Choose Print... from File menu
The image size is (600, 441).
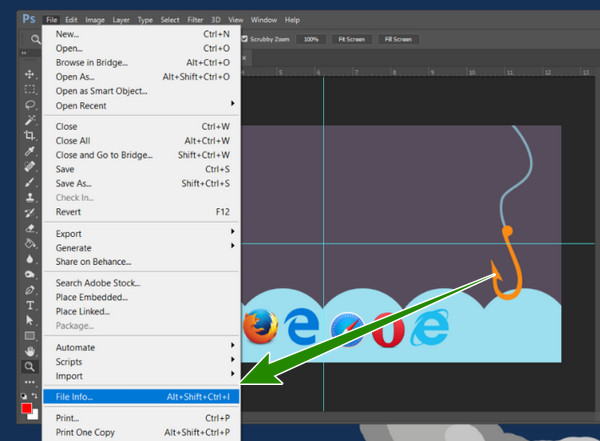tap(141, 418)
